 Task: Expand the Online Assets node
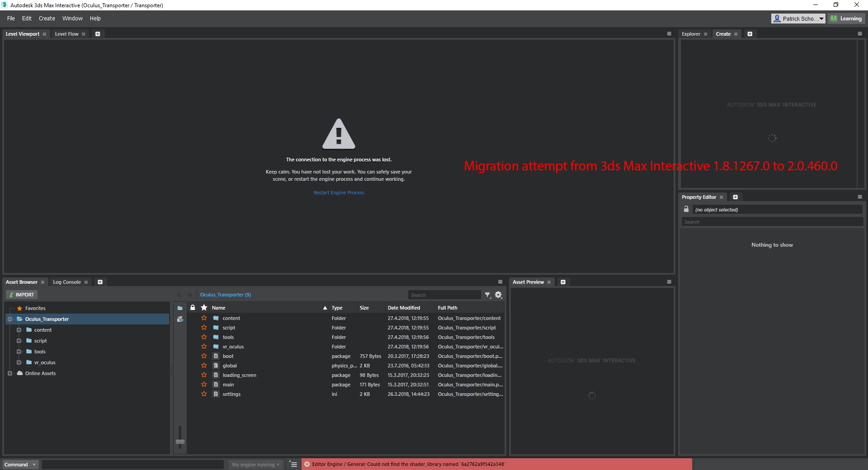[x=10, y=373]
